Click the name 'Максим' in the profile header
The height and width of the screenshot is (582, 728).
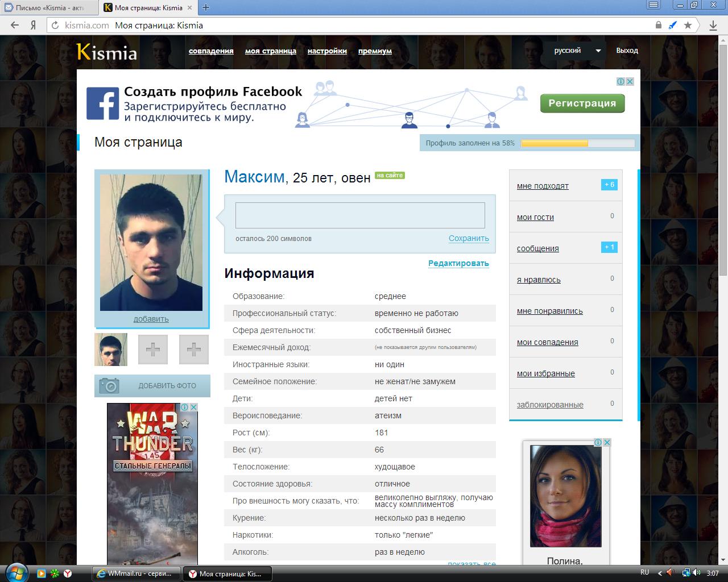point(254,177)
